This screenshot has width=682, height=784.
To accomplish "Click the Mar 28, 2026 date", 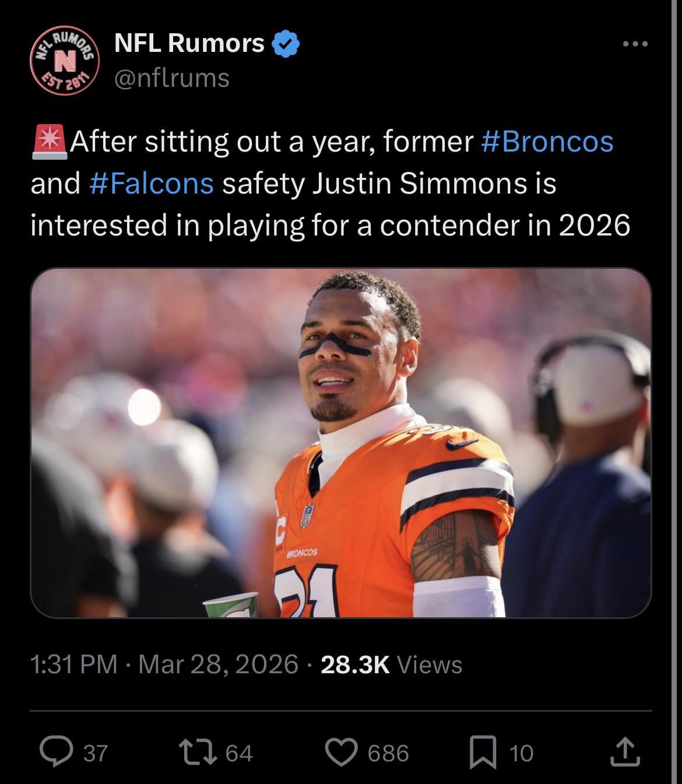I will 219,665.
